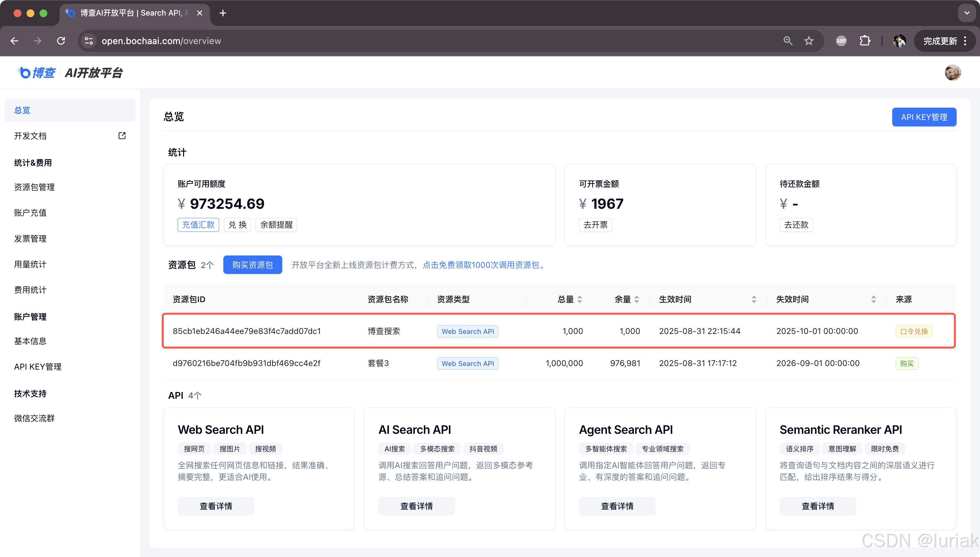The image size is (980, 557).
Task: Click the Web Search API tag in 博查搜索 row
Action: coord(468,332)
